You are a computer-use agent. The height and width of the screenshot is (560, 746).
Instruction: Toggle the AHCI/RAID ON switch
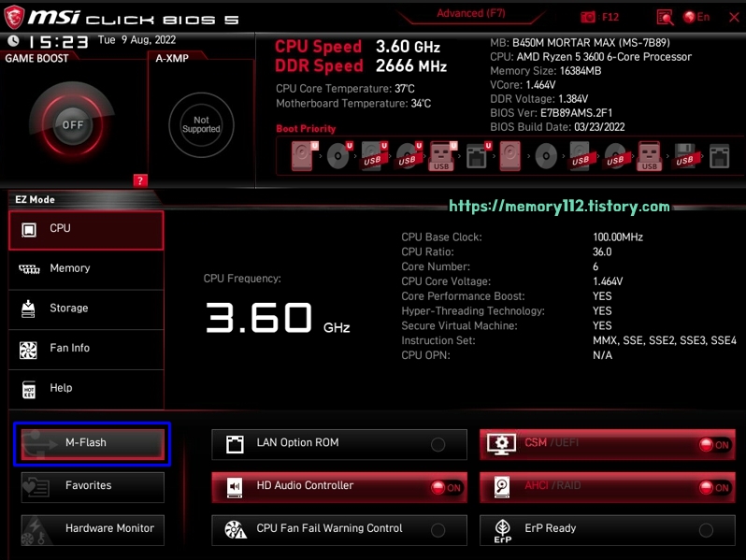point(714,488)
